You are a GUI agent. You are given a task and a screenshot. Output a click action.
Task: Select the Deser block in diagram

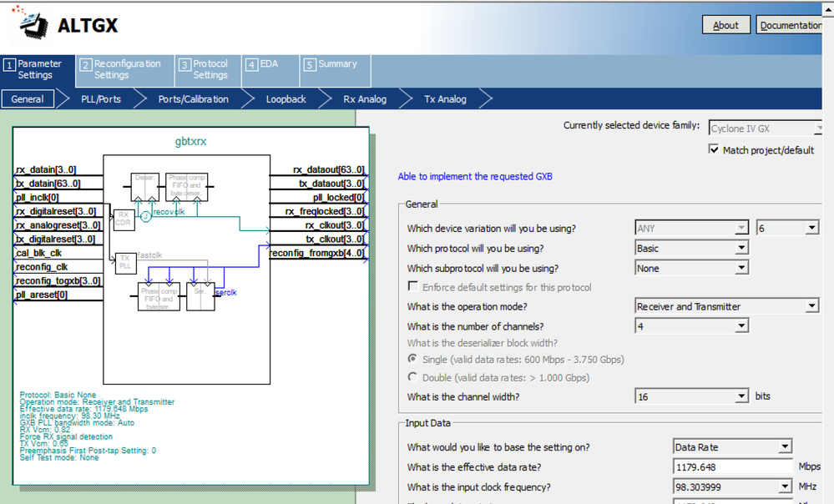144,188
